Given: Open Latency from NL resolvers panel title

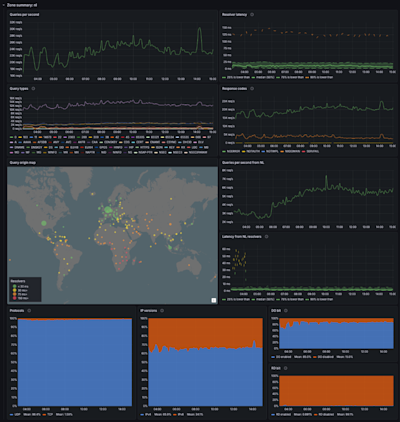Looking at the screenshot, I should 242,236.
